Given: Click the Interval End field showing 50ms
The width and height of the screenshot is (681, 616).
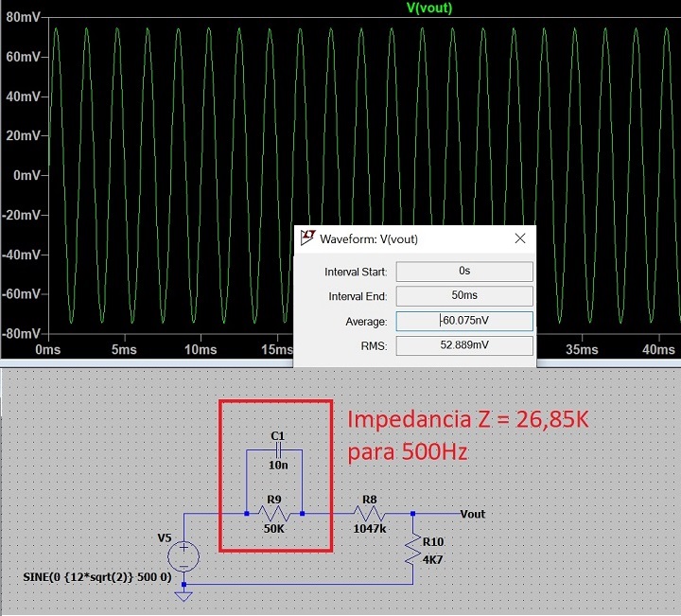Looking at the screenshot, I should 464,296.
